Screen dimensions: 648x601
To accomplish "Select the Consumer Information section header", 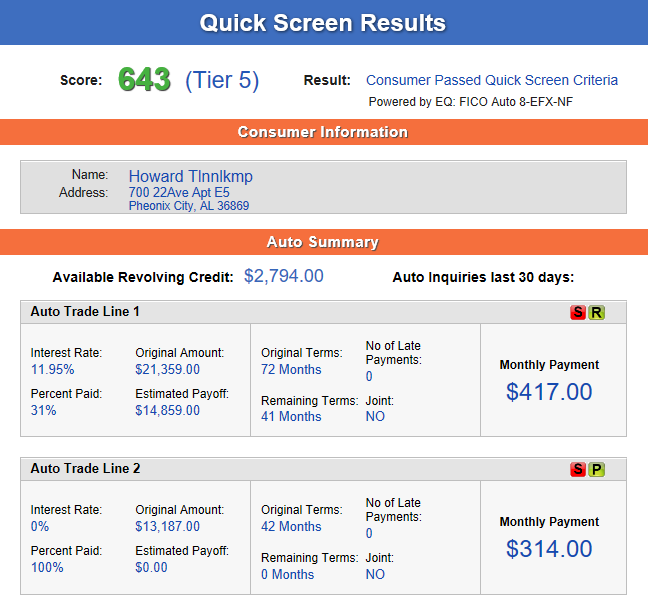I will (323, 132).
